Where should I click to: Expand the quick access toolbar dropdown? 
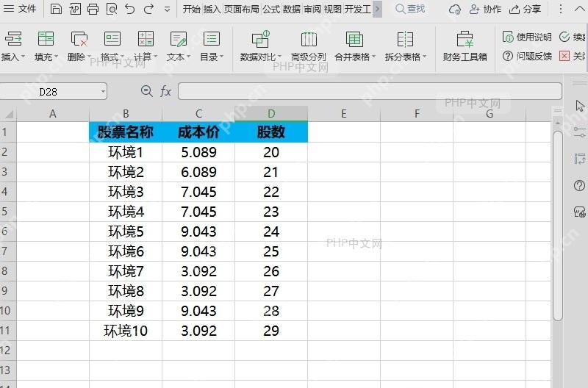pyautogui.click(x=168, y=9)
